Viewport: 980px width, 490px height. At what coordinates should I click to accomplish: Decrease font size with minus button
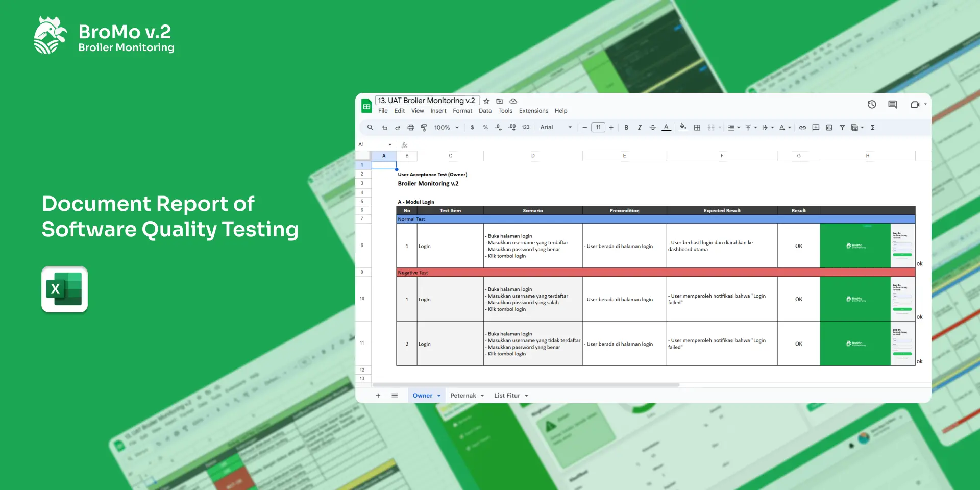(585, 128)
